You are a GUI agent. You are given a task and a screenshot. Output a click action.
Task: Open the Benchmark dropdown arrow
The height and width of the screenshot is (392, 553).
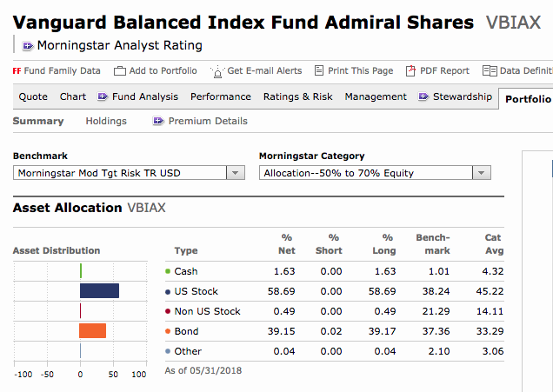click(x=236, y=173)
